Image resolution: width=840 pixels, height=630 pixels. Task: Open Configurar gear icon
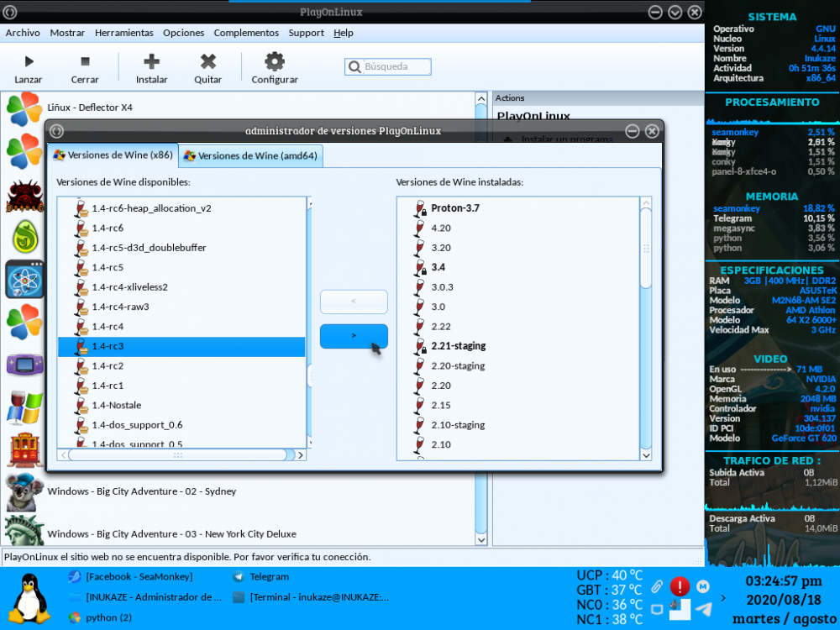pos(275,61)
